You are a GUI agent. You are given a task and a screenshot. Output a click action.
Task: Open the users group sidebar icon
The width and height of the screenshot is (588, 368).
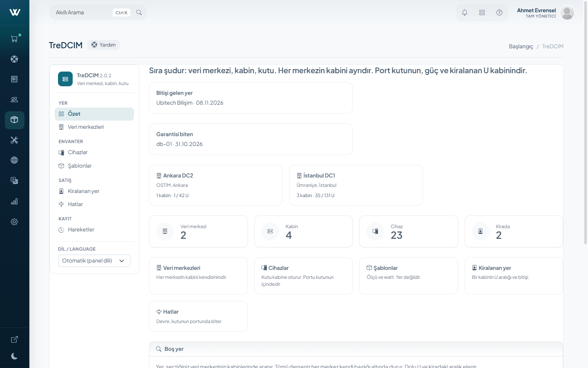14,99
